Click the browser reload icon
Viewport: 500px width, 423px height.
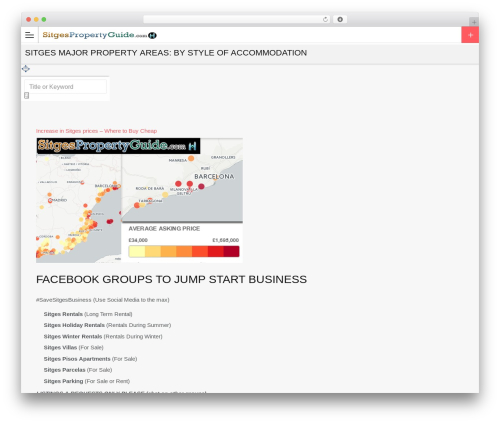pyautogui.click(x=325, y=20)
